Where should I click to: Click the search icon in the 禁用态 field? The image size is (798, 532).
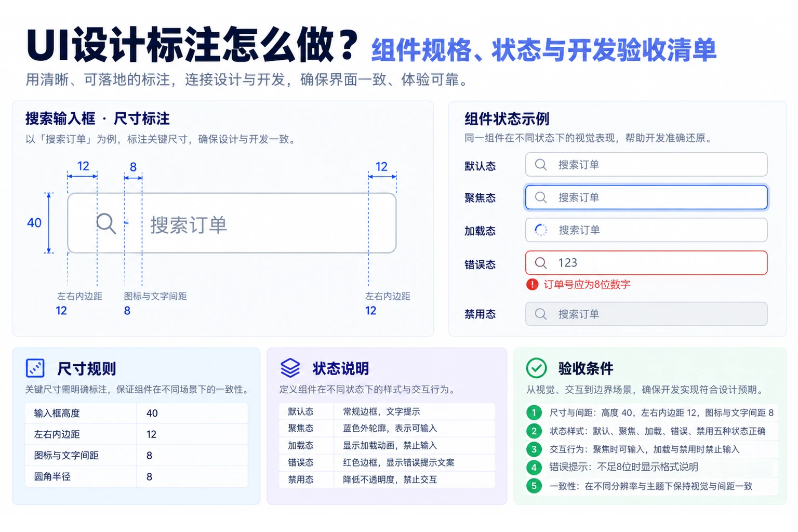tap(541, 314)
